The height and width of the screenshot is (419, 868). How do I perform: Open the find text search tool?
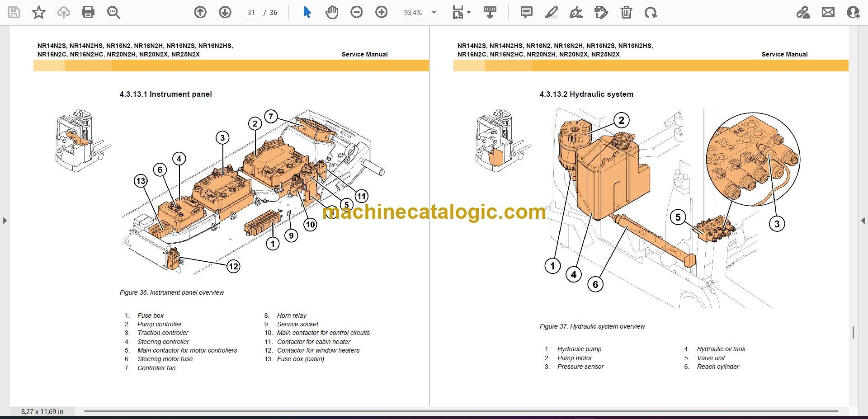(113, 12)
